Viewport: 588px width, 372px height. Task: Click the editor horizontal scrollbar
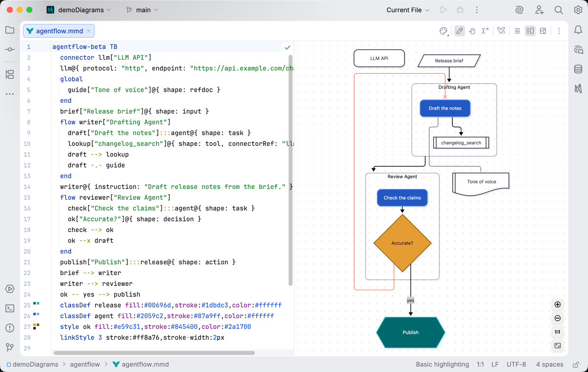tap(154, 352)
